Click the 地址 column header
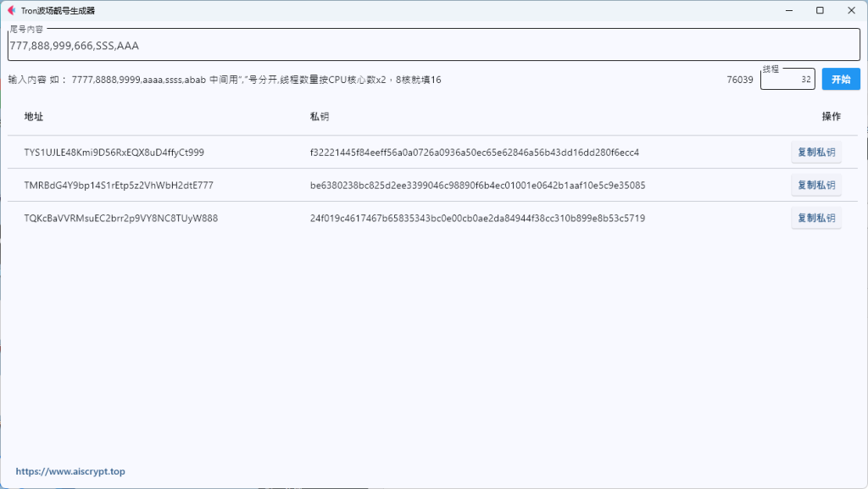The width and height of the screenshot is (868, 489). coord(34,116)
